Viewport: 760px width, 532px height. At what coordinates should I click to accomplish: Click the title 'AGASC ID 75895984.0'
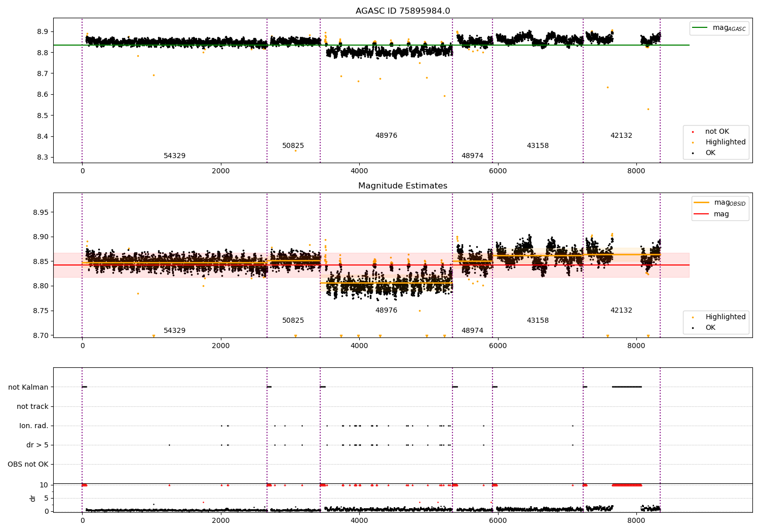[403, 11]
